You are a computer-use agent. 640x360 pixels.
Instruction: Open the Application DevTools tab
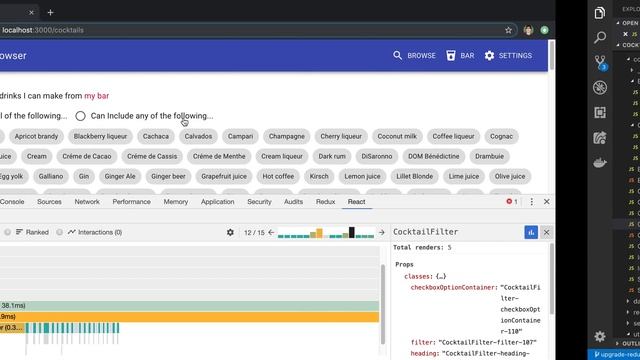pyautogui.click(x=218, y=202)
